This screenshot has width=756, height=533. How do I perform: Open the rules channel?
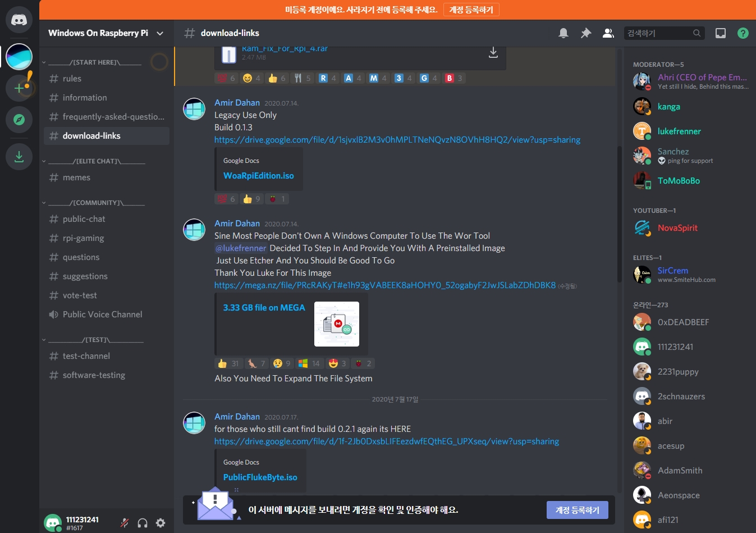[x=107, y=79]
